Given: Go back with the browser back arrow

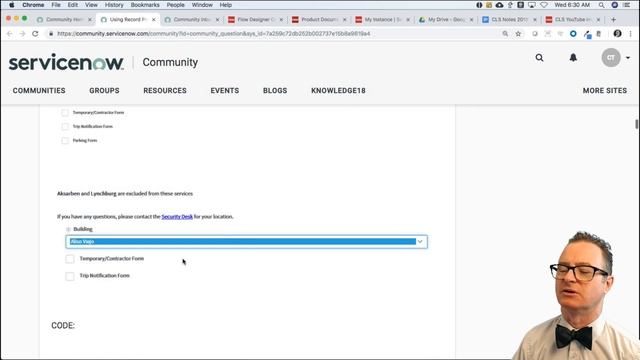Looking at the screenshot, I should tap(10, 34).
